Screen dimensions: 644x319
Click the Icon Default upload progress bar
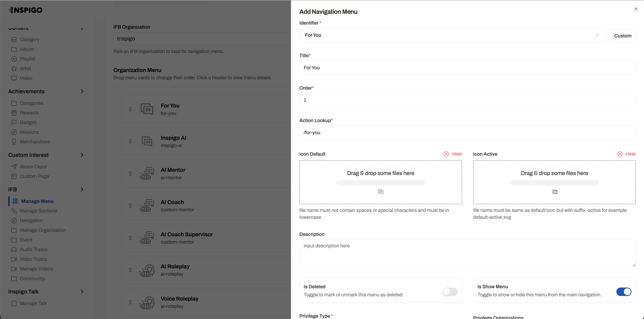click(x=380, y=183)
